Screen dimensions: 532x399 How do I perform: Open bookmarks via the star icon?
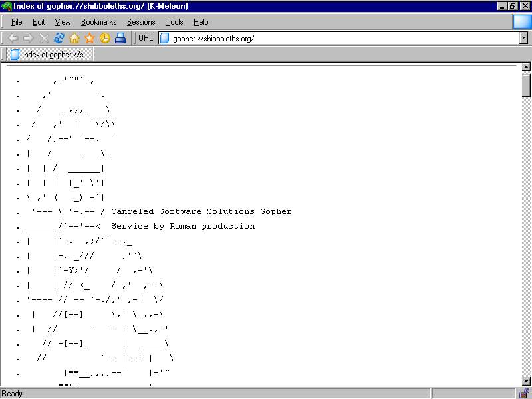coord(90,38)
